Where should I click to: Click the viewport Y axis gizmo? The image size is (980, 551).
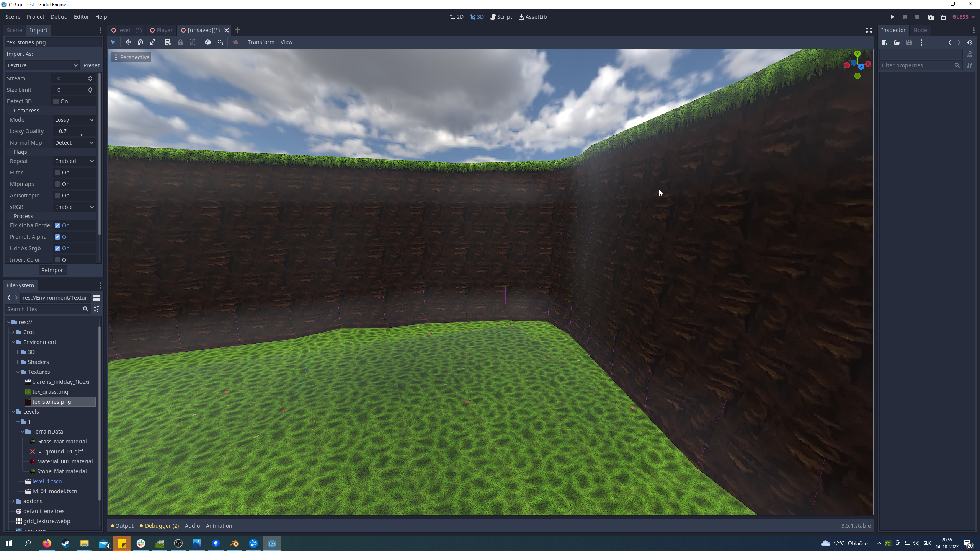pyautogui.click(x=857, y=54)
